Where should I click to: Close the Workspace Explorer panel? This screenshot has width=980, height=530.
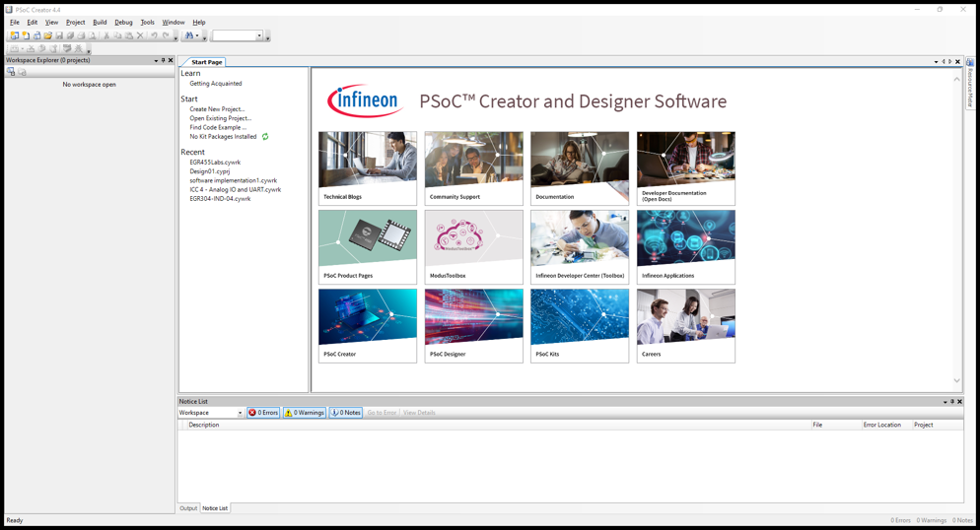(x=171, y=60)
